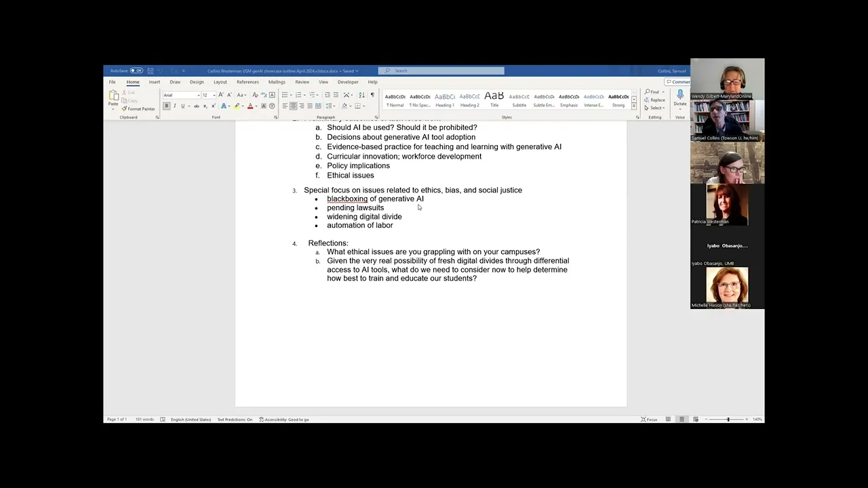The width and height of the screenshot is (868, 488).
Task: Open the Shading color dropdown
Action: 351,106
